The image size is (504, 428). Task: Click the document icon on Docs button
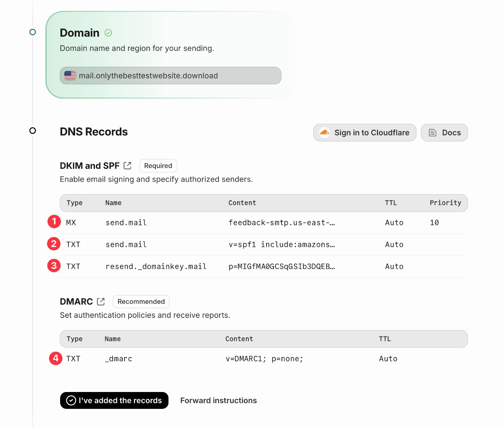[x=433, y=133]
